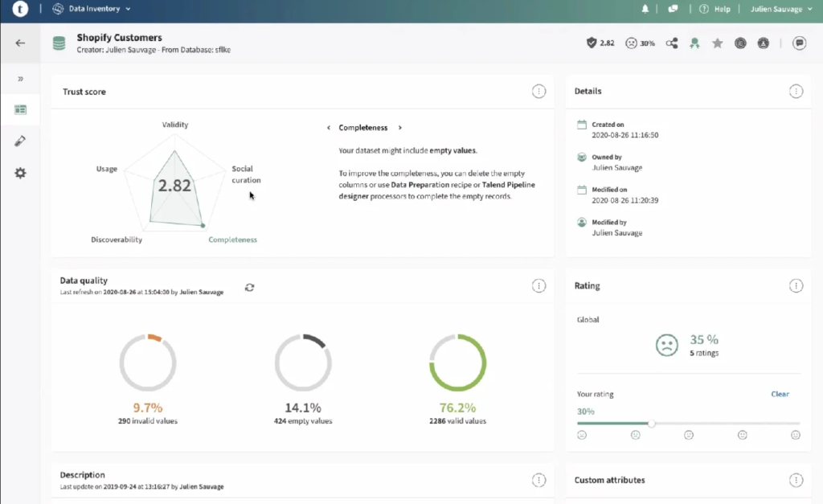
Task: Click the 35 % global rating value
Action: pos(704,339)
